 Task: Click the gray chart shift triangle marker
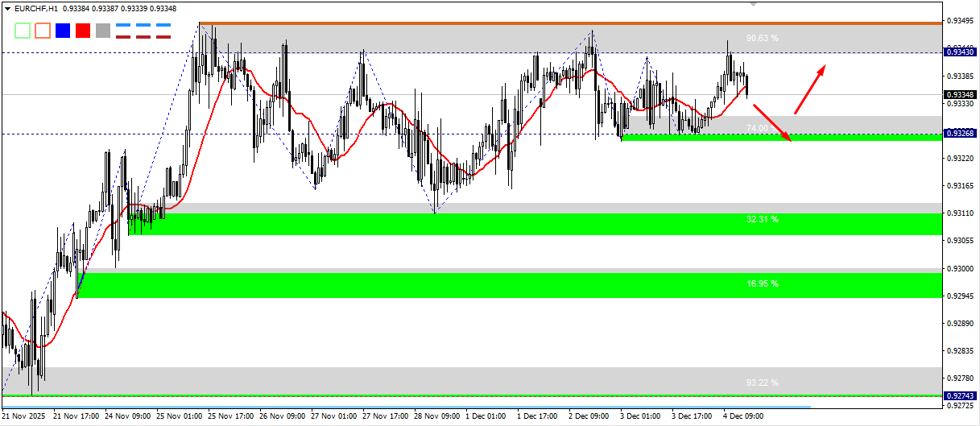click(754, 3)
